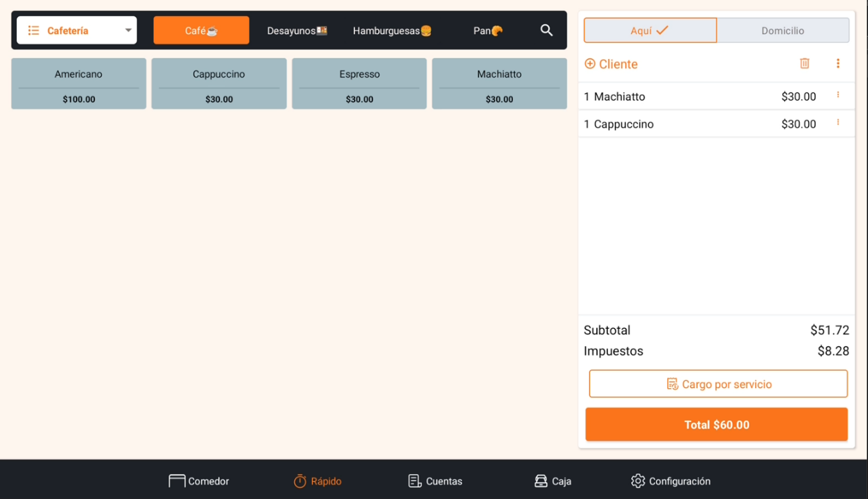Delete order using trash icon
The image size is (868, 499).
(x=804, y=63)
